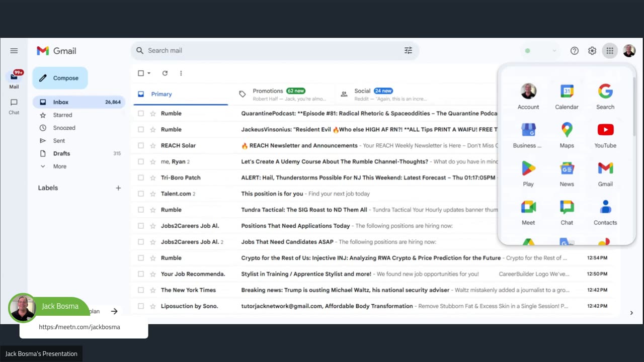
Task: Open the Settings gear icon
Action: click(x=592, y=51)
